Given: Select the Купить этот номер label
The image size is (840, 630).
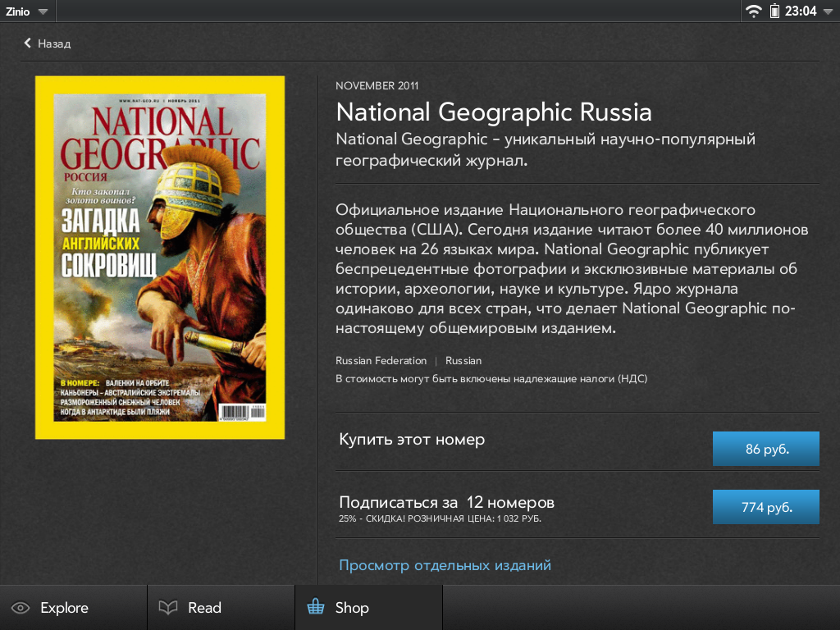Looking at the screenshot, I should 412,440.
